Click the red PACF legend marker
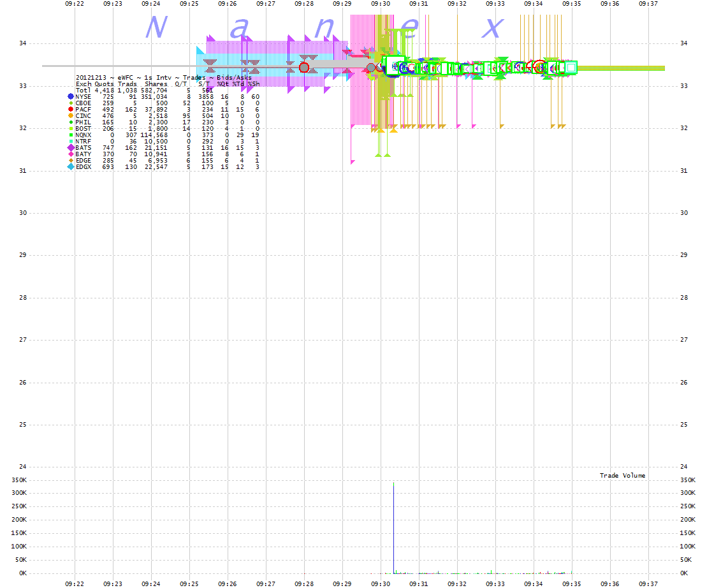 pos(71,109)
